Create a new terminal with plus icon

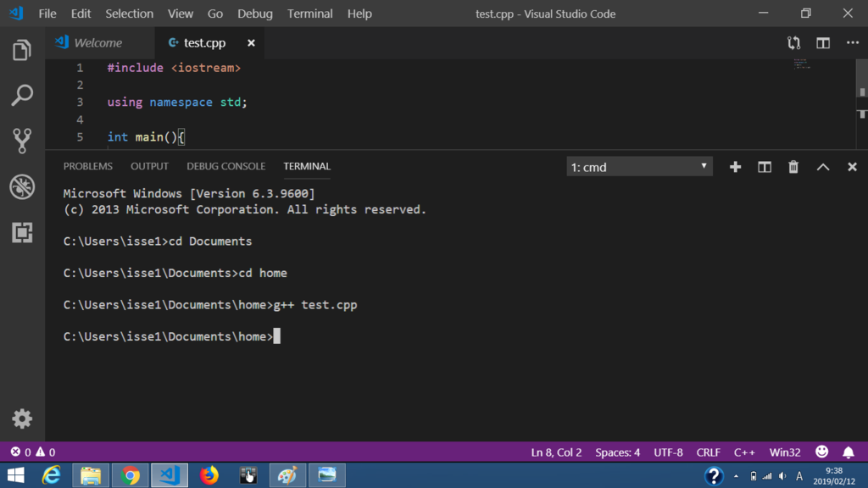click(x=735, y=167)
